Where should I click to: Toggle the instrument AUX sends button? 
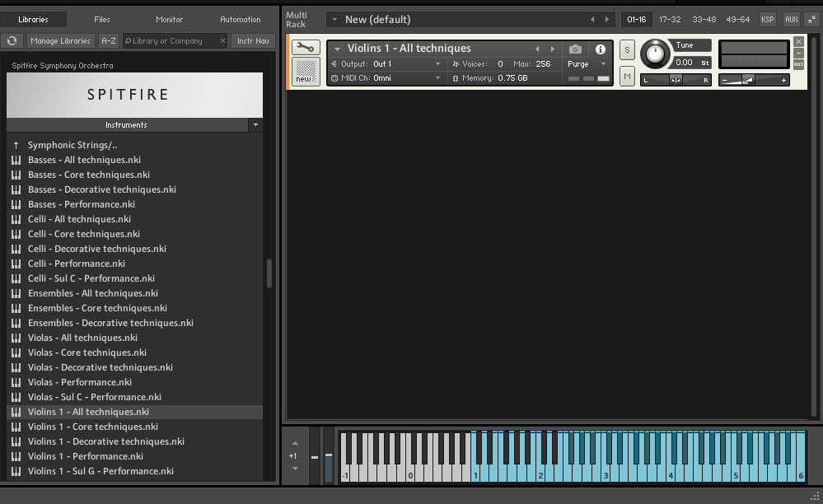798,64
